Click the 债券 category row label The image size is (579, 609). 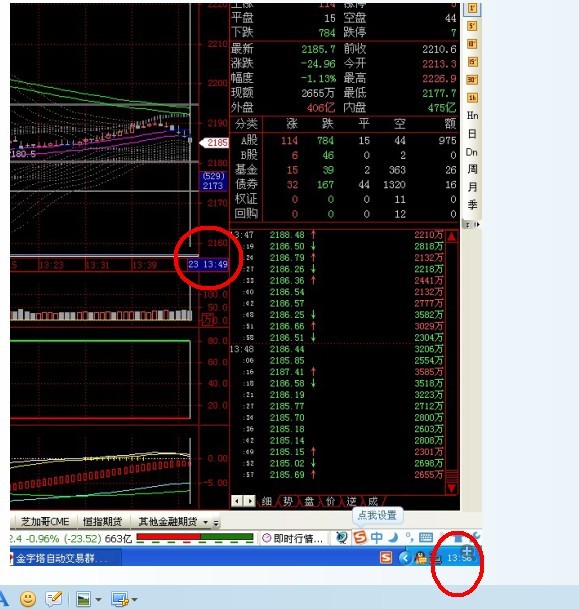pos(246,184)
